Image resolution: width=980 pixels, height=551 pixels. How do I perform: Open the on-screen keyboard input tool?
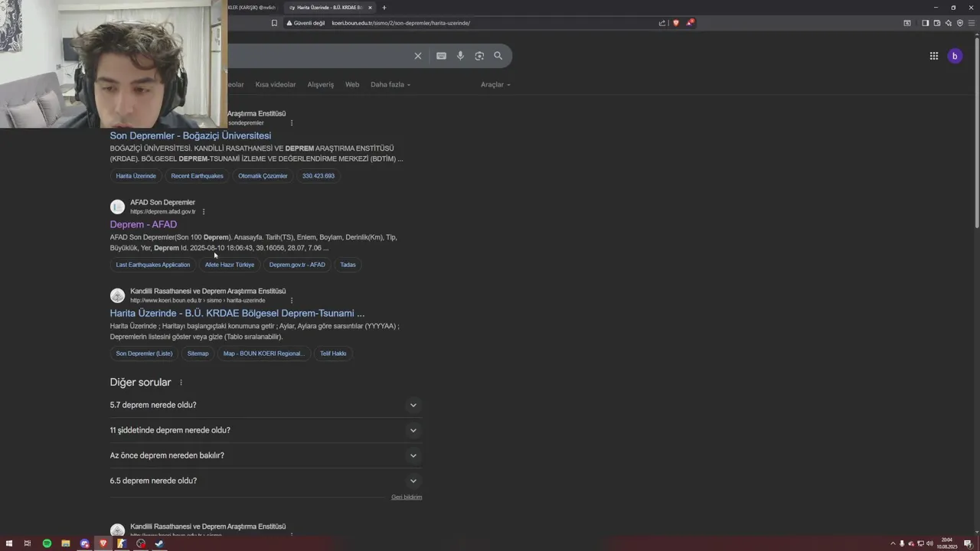pyautogui.click(x=441, y=56)
